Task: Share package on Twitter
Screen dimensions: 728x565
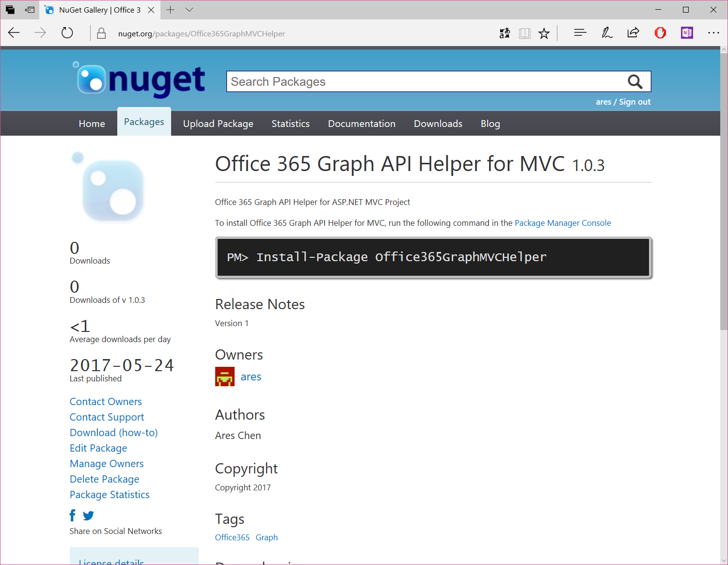Action: [x=88, y=516]
